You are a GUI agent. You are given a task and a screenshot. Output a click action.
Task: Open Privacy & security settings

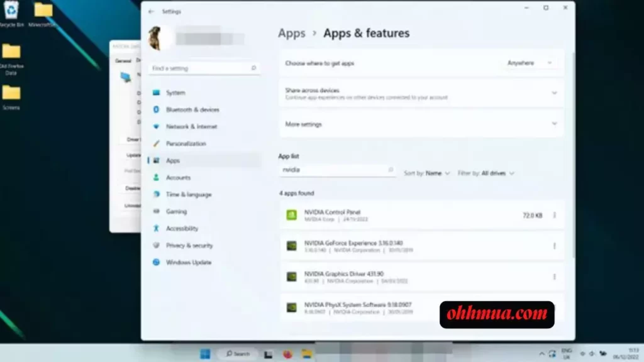pos(204,246)
